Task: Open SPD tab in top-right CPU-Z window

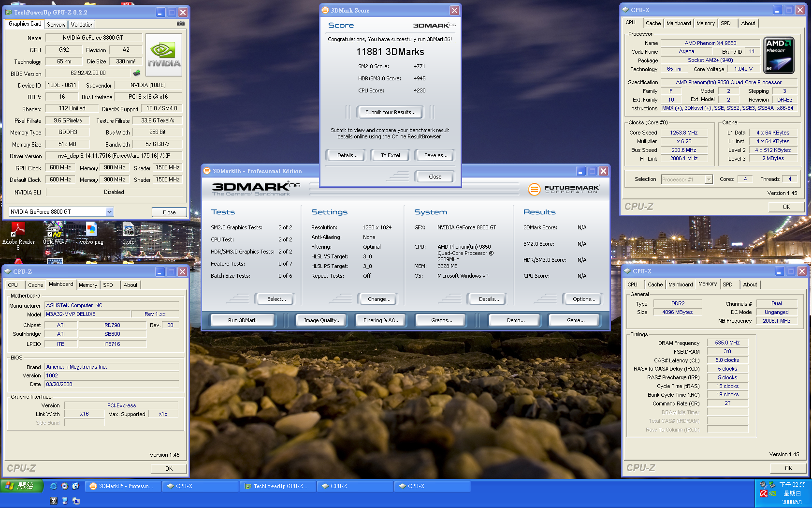Action: click(725, 23)
